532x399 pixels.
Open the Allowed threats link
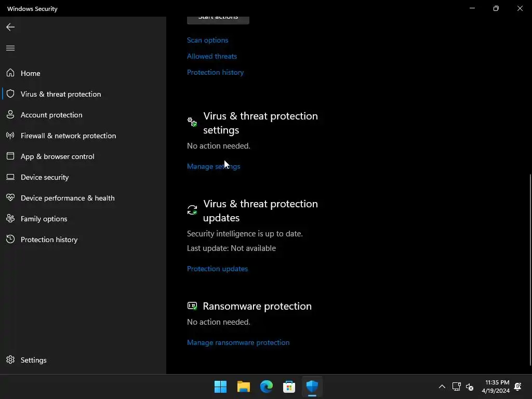(212, 56)
